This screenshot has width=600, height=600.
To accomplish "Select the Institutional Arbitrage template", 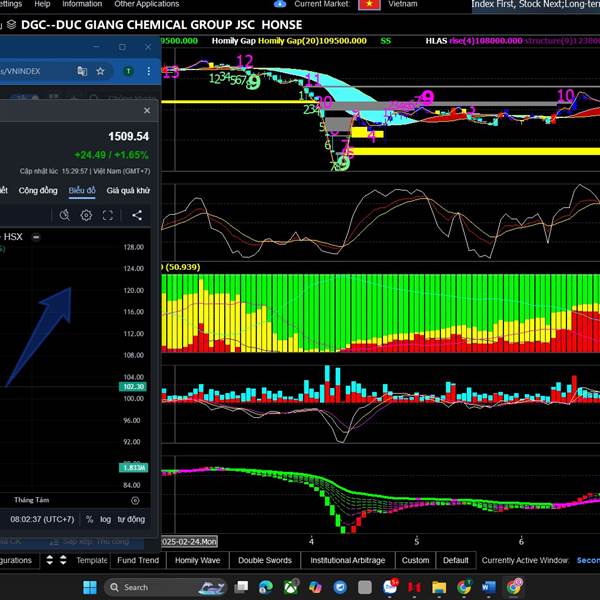I will [348, 560].
